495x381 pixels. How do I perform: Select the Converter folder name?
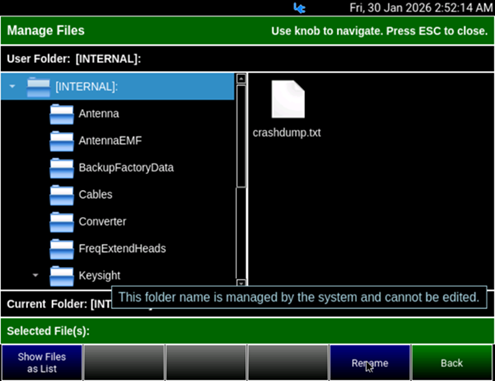[102, 222]
